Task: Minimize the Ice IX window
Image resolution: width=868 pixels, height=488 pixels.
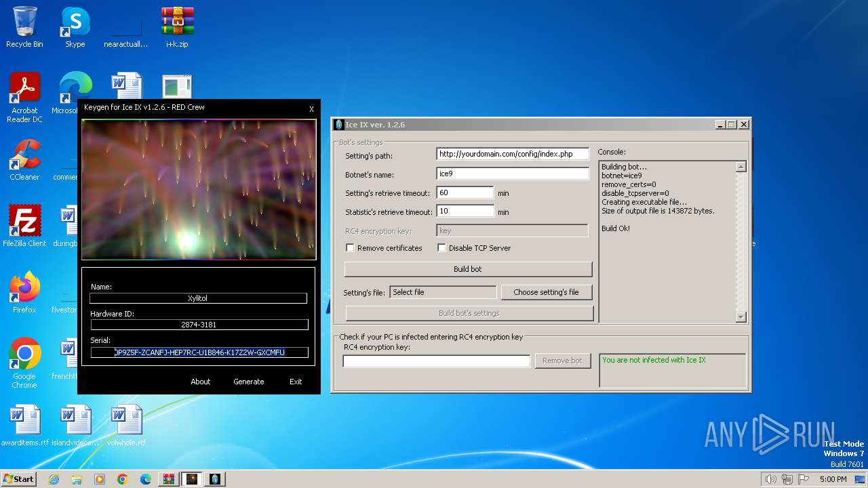Action: click(719, 125)
